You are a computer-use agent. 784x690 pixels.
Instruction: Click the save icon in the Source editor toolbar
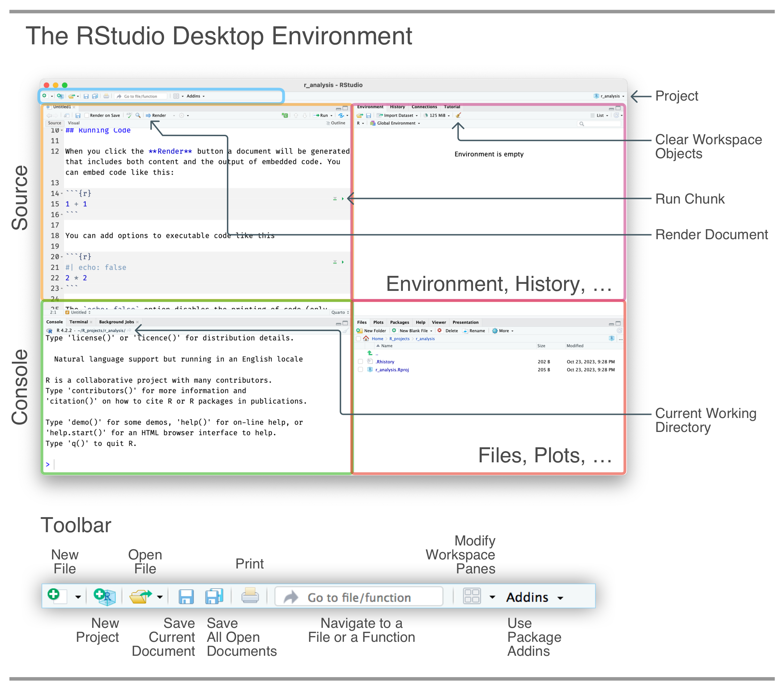point(78,116)
